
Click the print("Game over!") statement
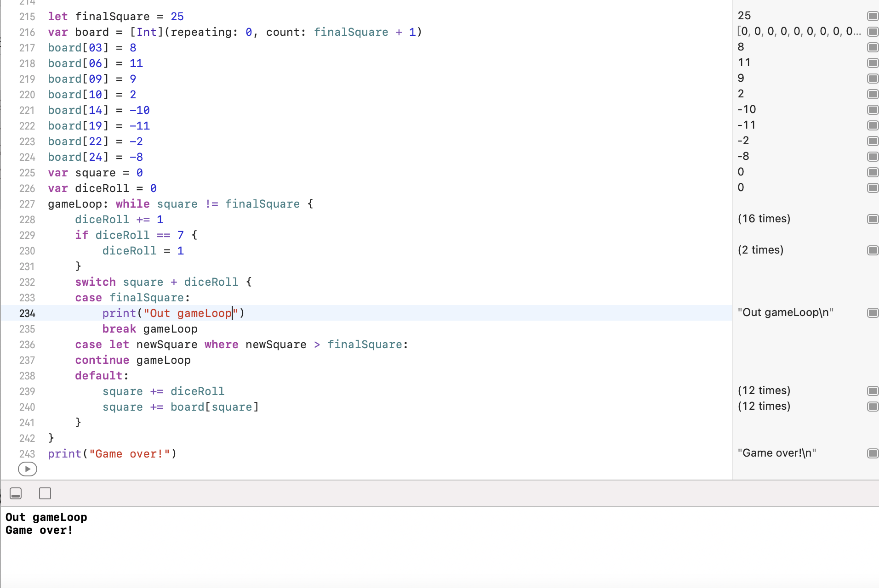point(112,454)
